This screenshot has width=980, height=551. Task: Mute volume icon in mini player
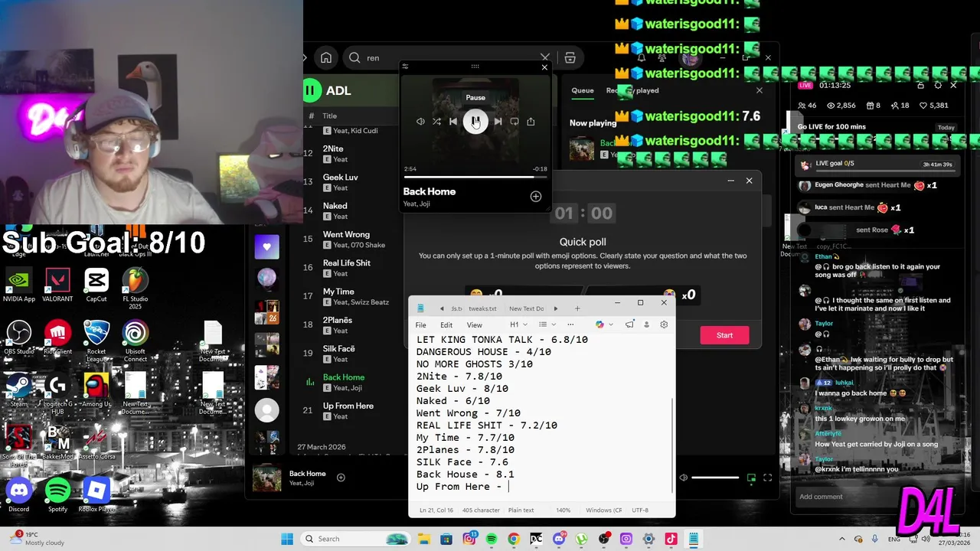click(420, 122)
